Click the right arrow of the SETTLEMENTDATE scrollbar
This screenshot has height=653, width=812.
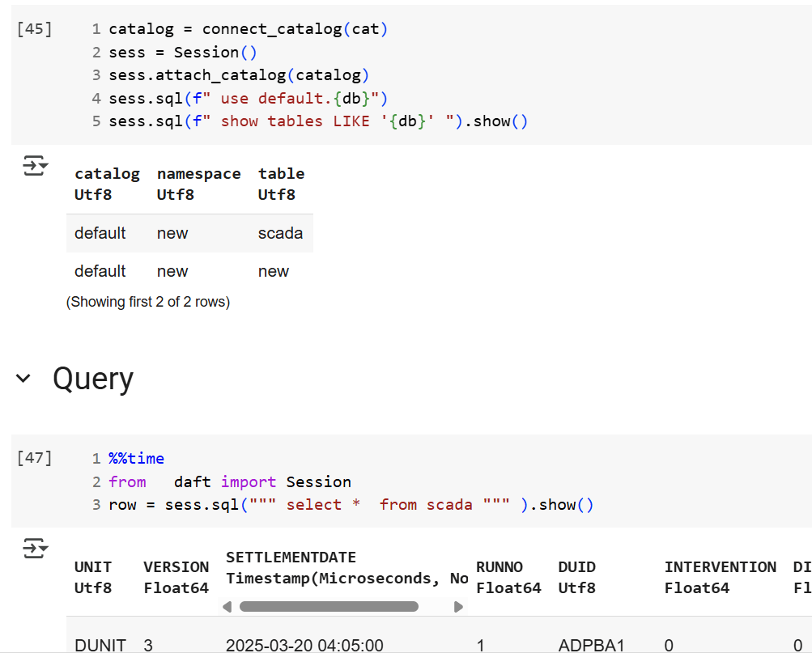[x=458, y=607]
